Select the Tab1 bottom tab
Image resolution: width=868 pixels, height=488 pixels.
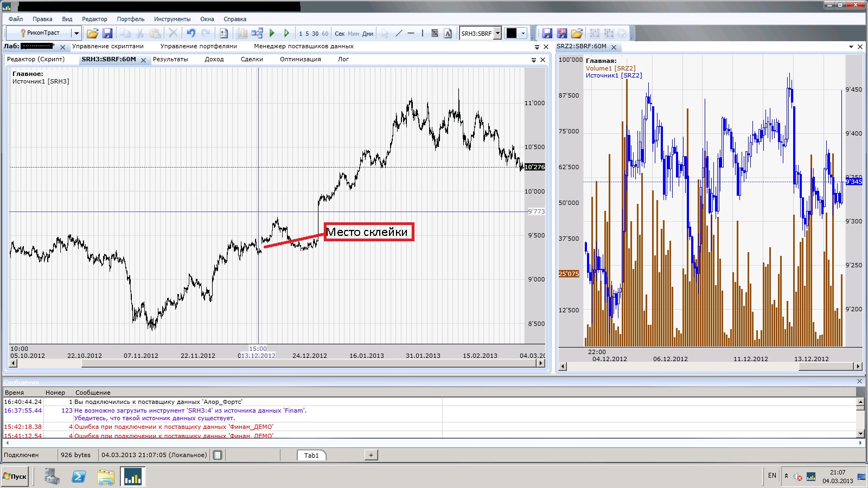pos(311,455)
